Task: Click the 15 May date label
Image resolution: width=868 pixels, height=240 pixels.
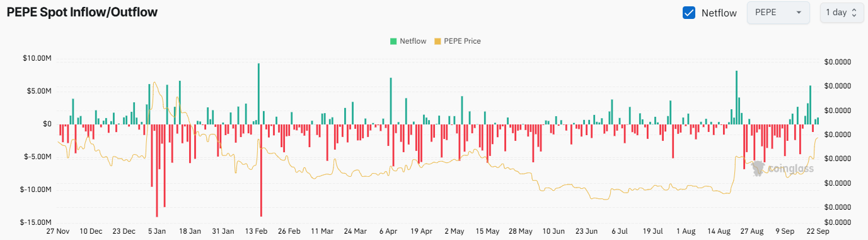Action: point(487,231)
